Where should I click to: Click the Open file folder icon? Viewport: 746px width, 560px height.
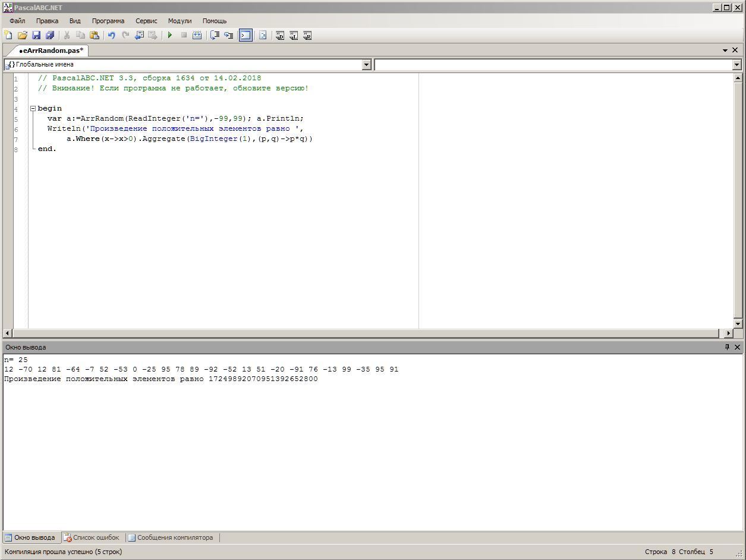(23, 36)
